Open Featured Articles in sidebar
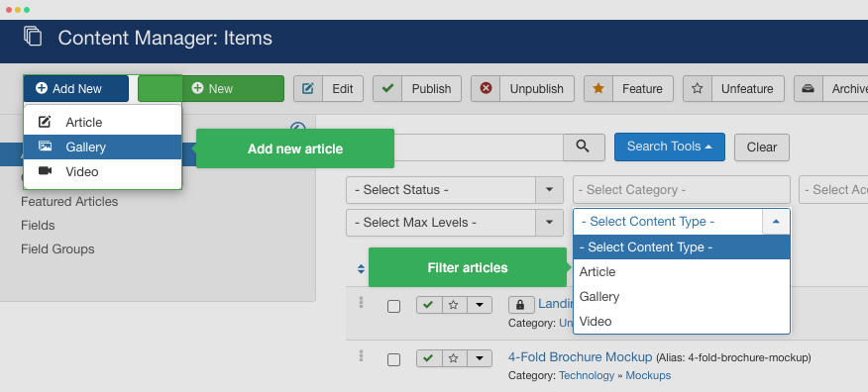Viewport: 868px width, 392px height. tap(69, 202)
